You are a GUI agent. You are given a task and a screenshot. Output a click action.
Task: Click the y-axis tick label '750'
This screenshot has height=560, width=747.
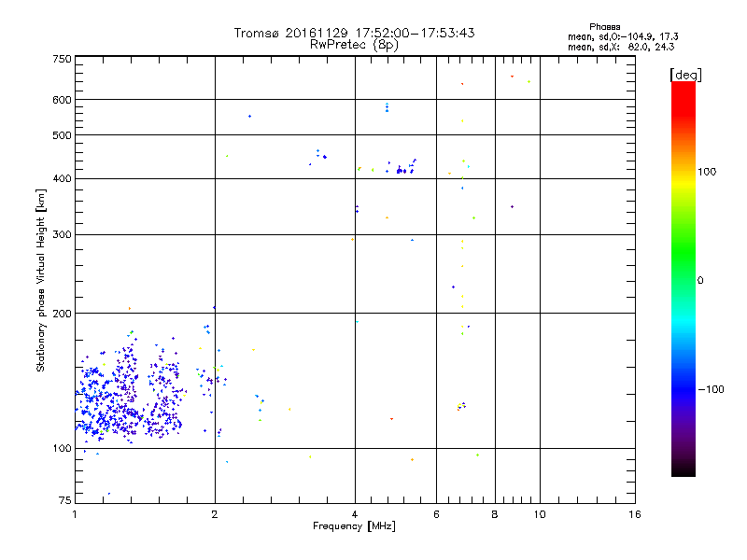(x=62, y=59)
